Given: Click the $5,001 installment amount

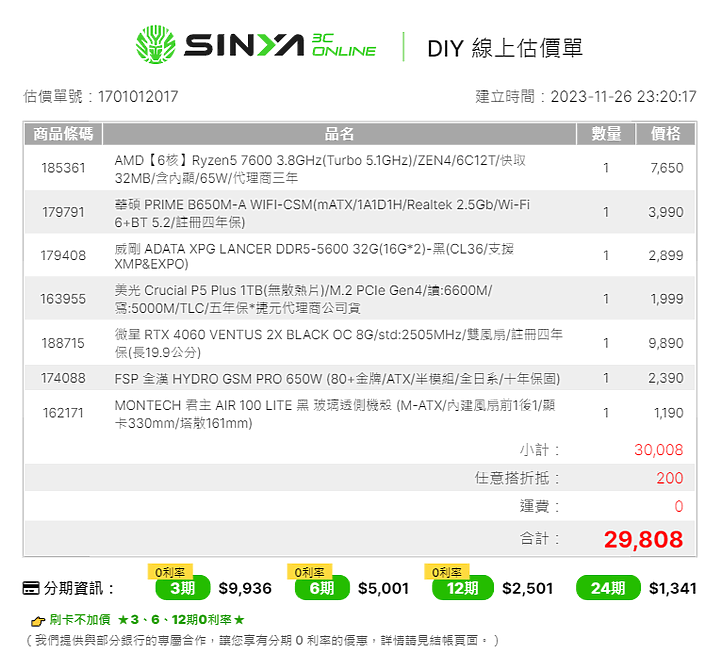Looking at the screenshot, I should tap(383, 588).
